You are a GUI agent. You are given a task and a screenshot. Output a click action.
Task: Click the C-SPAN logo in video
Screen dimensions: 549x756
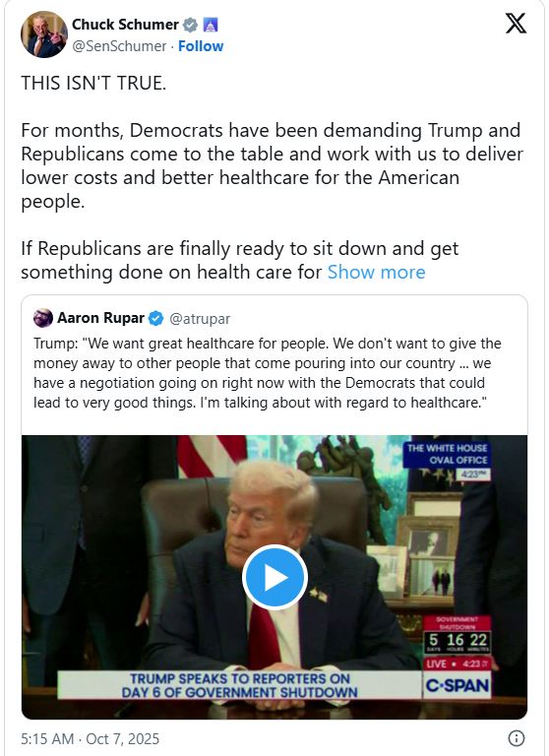pyautogui.click(x=457, y=685)
